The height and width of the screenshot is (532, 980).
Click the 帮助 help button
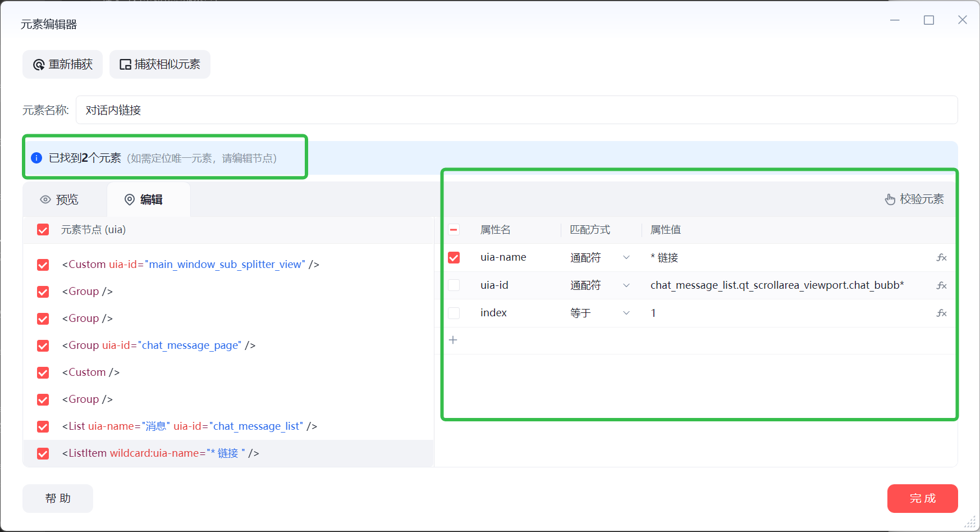58,498
